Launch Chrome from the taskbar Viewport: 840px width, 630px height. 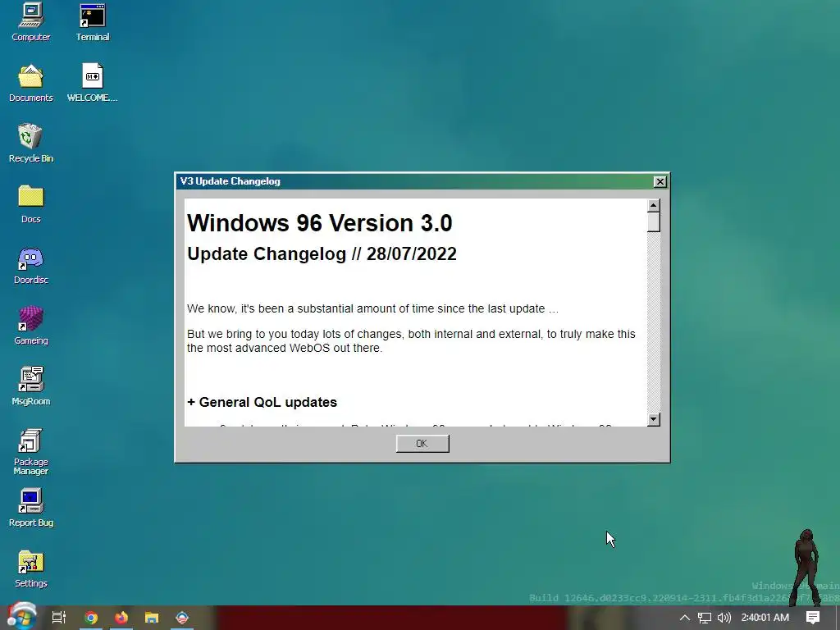pos(91,618)
